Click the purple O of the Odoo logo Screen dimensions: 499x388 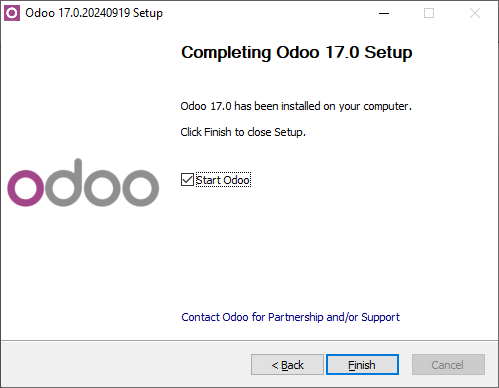(x=26, y=188)
